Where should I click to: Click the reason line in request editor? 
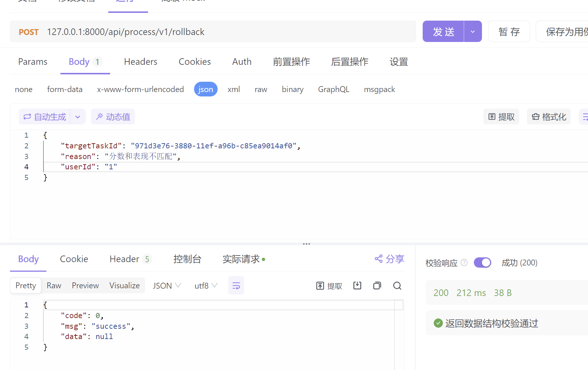(x=120, y=156)
